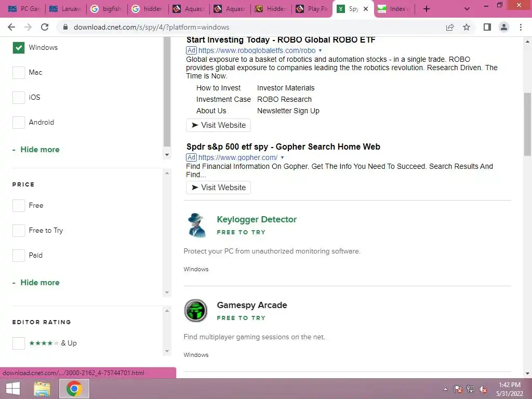Open the Keylogger Detector app icon
The image size is (532, 399).
(x=196, y=225)
